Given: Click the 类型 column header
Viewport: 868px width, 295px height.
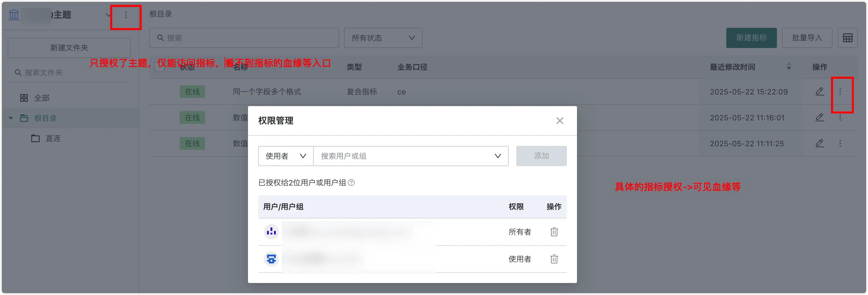Looking at the screenshot, I should point(354,67).
